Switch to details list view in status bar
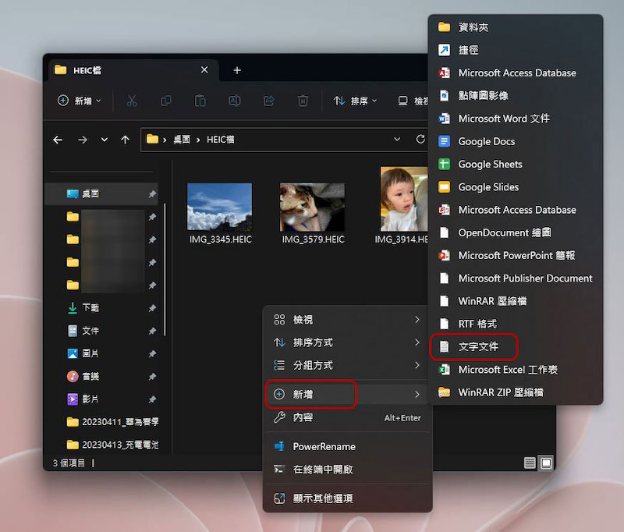 [x=529, y=463]
